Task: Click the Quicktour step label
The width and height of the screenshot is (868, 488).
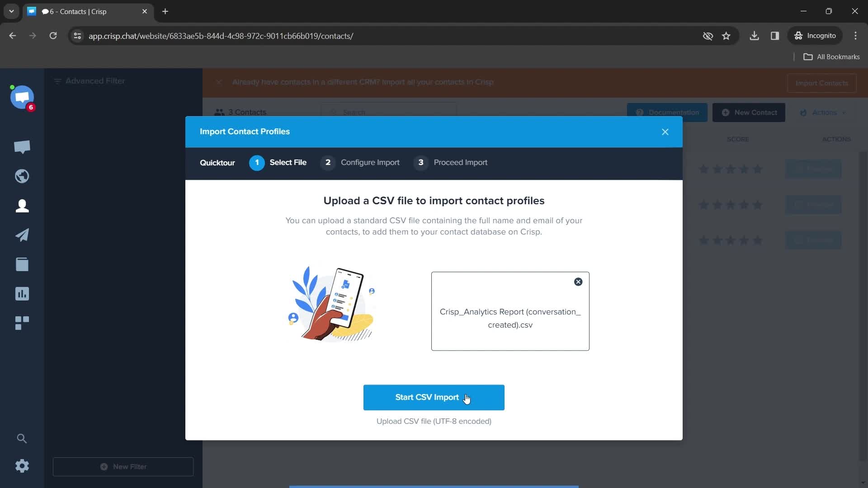Action: (217, 162)
